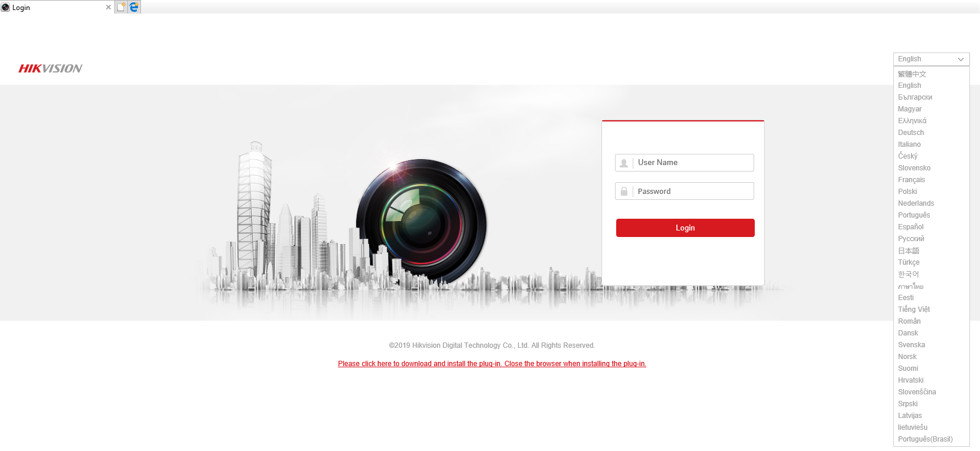Image resolution: width=980 pixels, height=451 pixels.
Task: Select Polski language option
Action: (x=907, y=192)
